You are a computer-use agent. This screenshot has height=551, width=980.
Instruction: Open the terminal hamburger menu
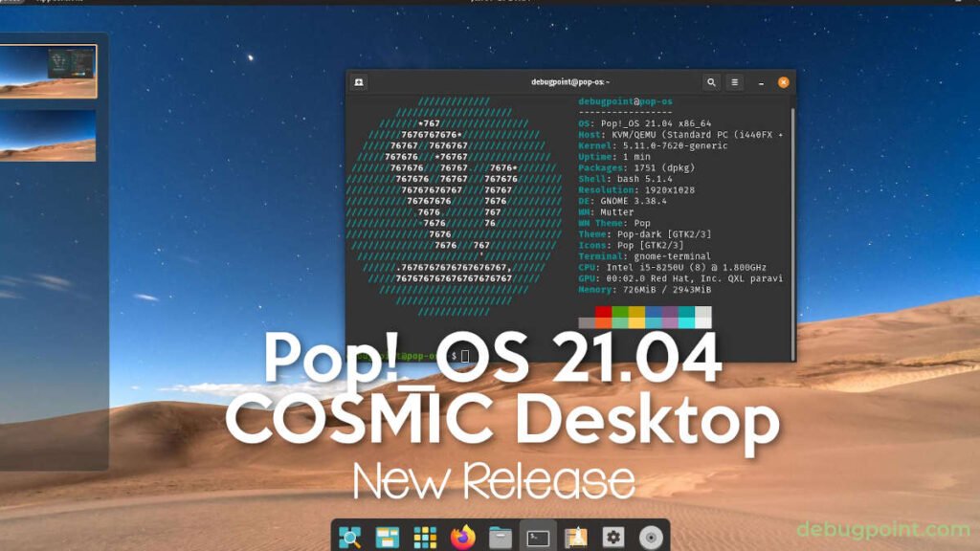point(734,82)
